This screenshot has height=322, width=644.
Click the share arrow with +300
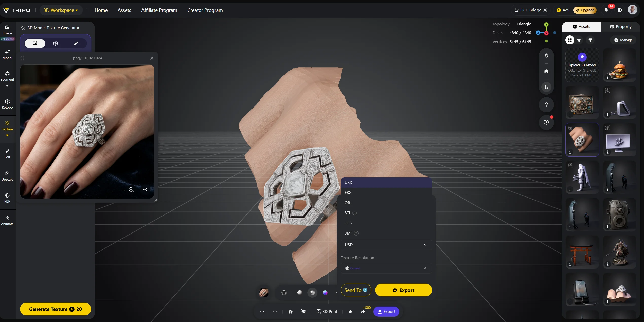click(363, 312)
